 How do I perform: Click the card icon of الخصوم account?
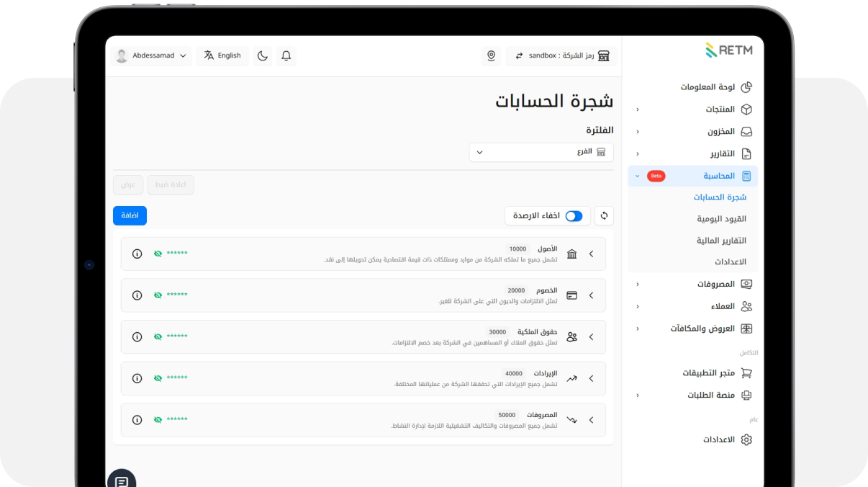[x=572, y=295]
